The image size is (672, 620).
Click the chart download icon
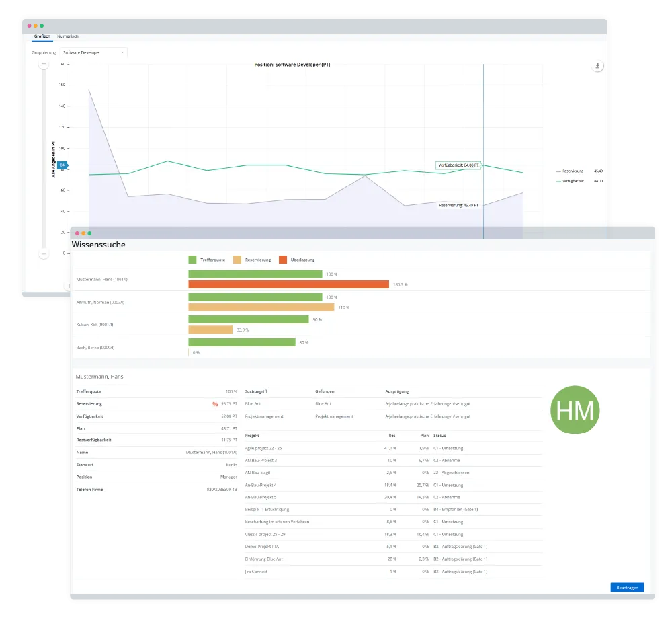(597, 66)
